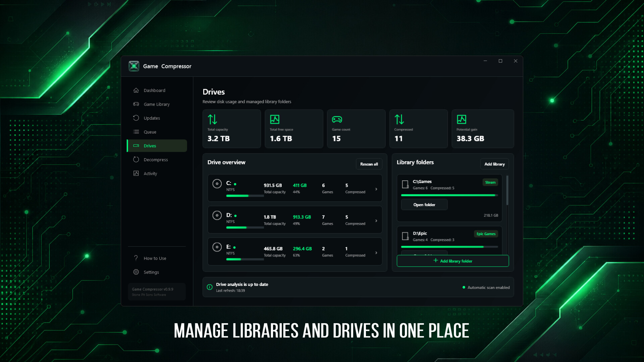
Task: Click the Game Compressor v0.9.9 version label
Action: pos(153,289)
